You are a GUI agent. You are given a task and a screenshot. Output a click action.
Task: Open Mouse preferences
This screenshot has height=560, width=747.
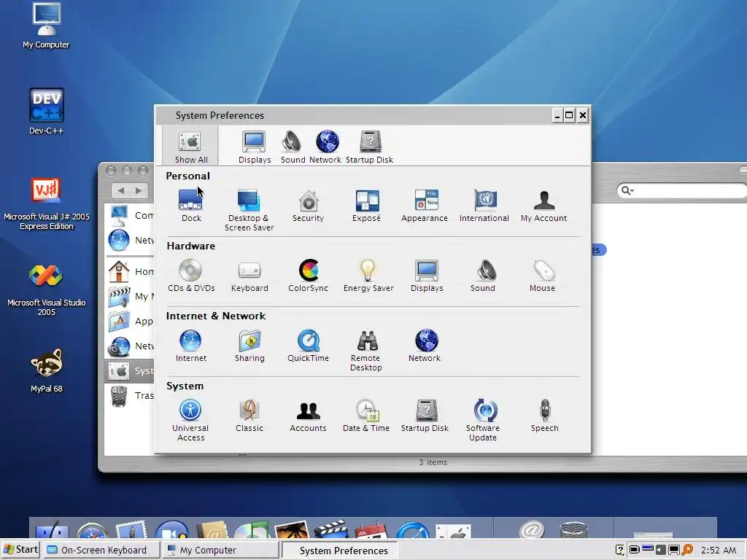(543, 276)
